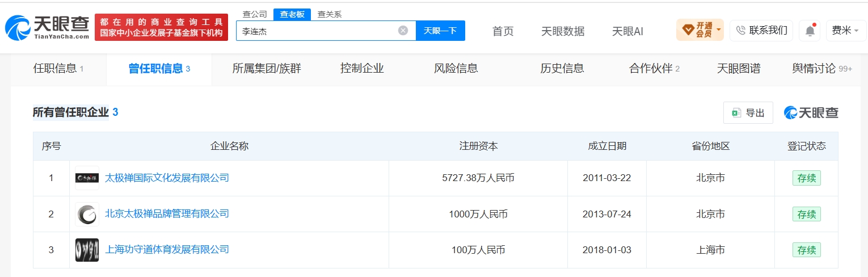Click the 成立日期 column header
Screen dimensions: 868x277
(x=607, y=146)
